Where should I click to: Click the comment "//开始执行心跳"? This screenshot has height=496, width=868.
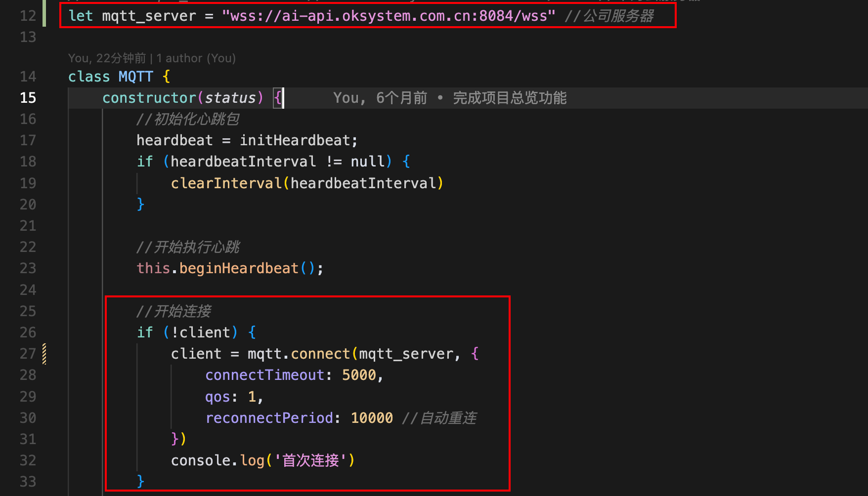188,247
